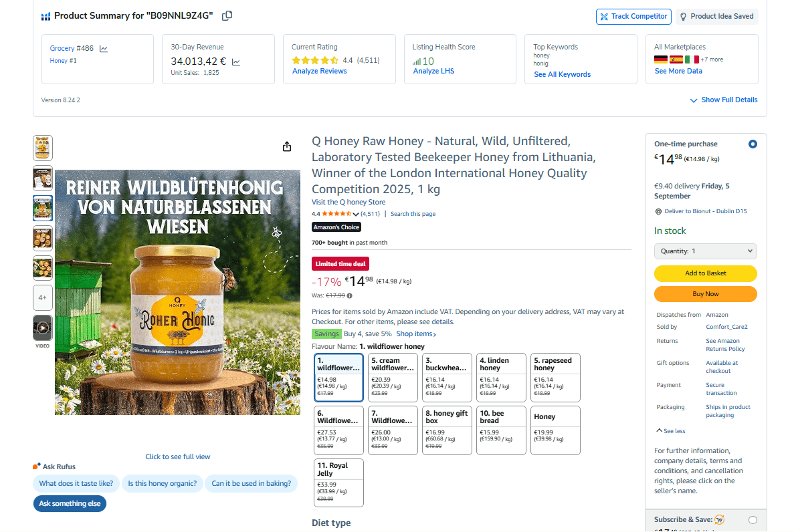Open the Grocery rank trend chart icon
794x532 pixels.
[103, 49]
